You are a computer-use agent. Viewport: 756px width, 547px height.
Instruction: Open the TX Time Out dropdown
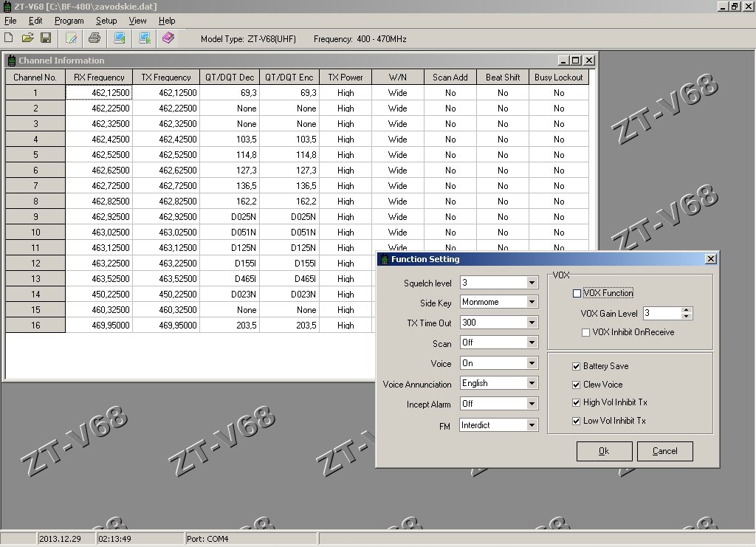[x=532, y=323]
